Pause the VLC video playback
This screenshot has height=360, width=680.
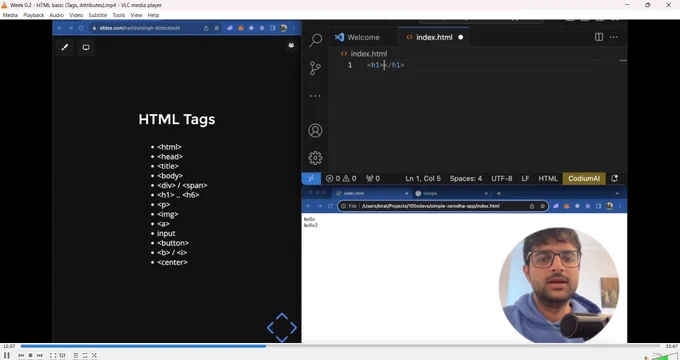click(x=7, y=355)
